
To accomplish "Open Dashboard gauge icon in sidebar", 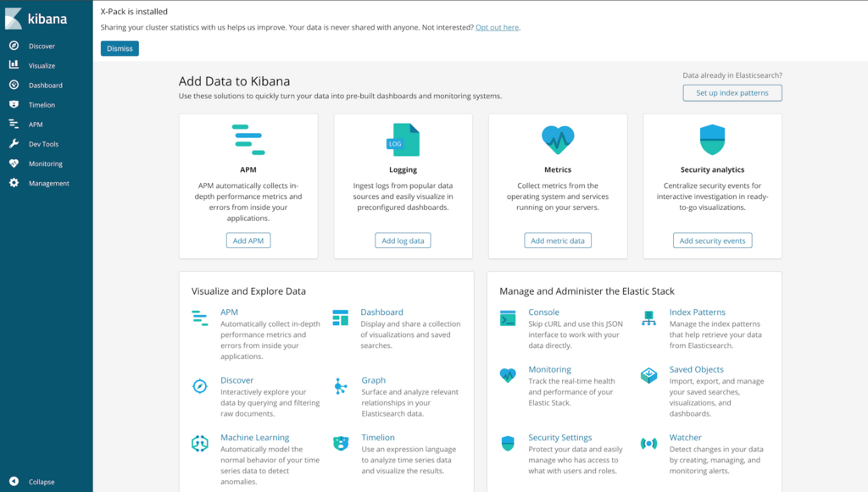I will click(x=14, y=85).
